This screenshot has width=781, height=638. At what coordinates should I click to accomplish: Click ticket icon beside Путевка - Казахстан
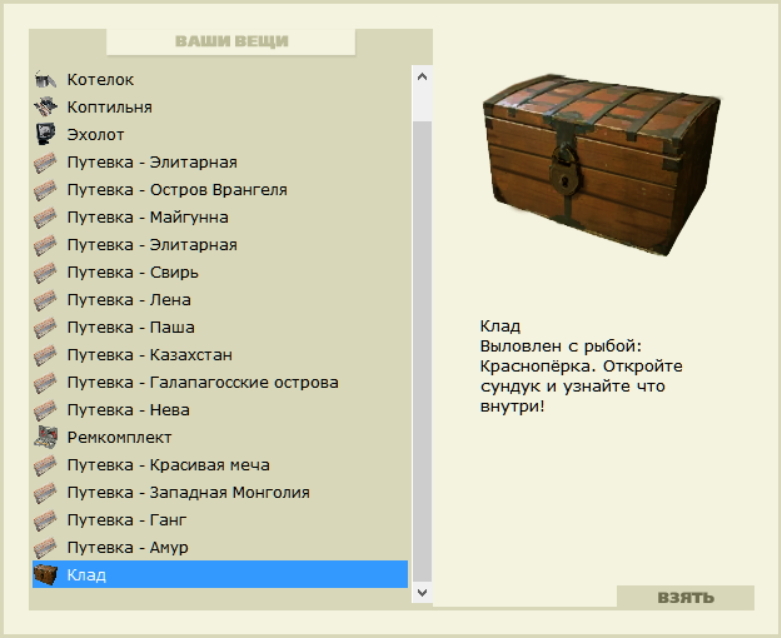[45, 355]
